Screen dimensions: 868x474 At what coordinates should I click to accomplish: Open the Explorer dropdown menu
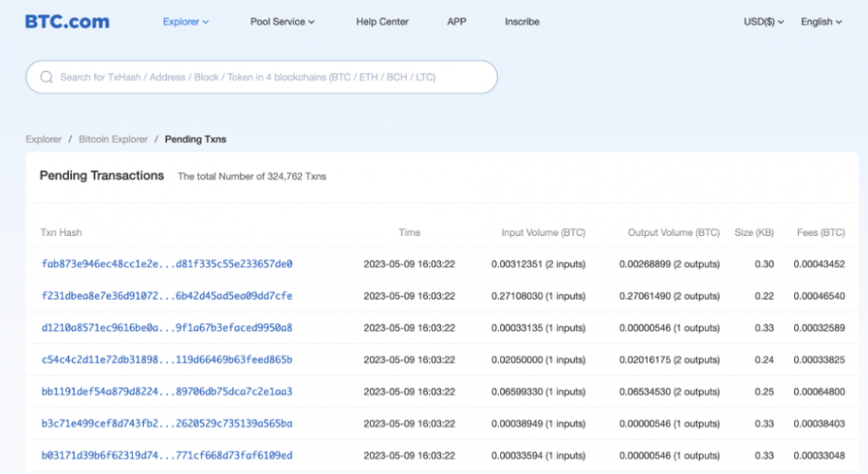185,22
